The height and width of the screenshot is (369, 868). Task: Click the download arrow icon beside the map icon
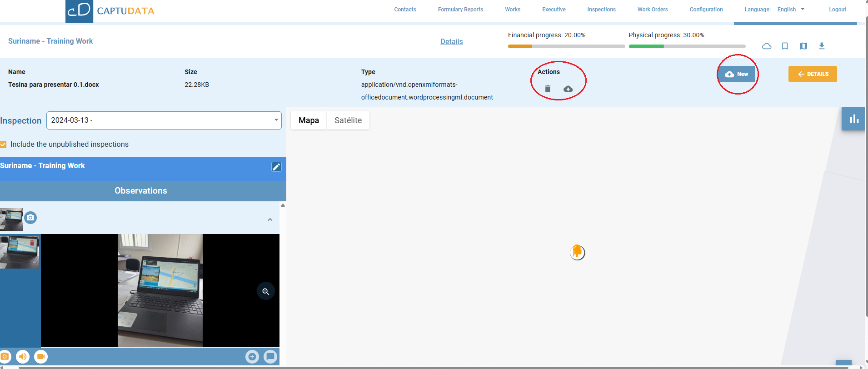pos(822,46)
